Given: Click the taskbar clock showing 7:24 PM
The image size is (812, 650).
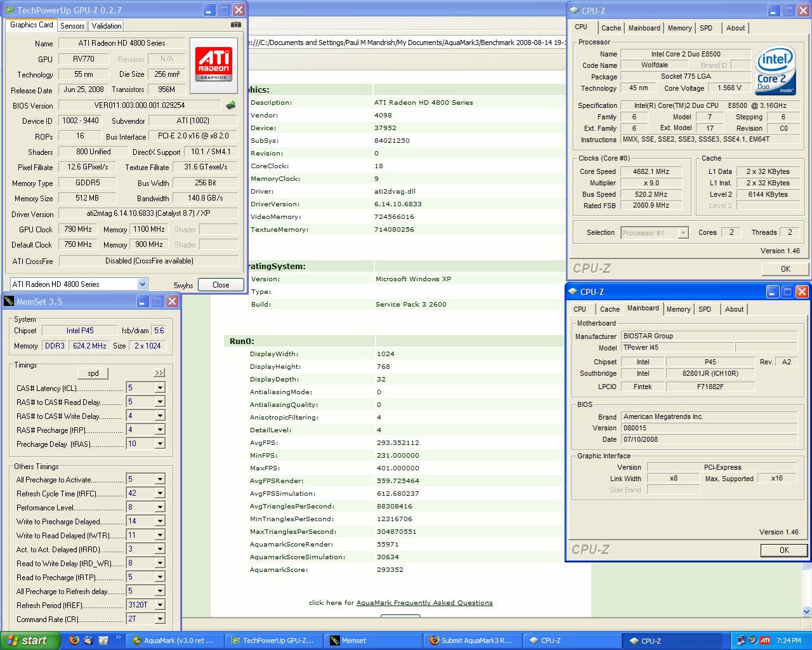Looking at the screenshot, I should pyautogui.click(x=789, y=641).
